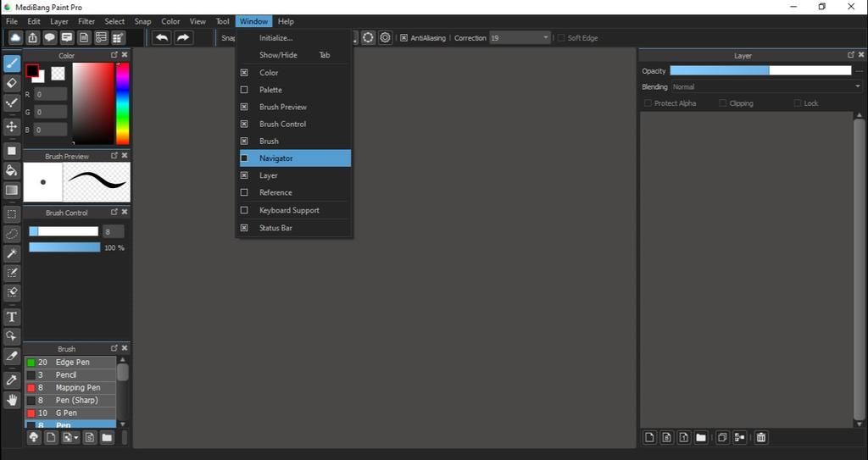Screen dimensions: 868x460
Task: Undock the Color panel
Action: 114,55
